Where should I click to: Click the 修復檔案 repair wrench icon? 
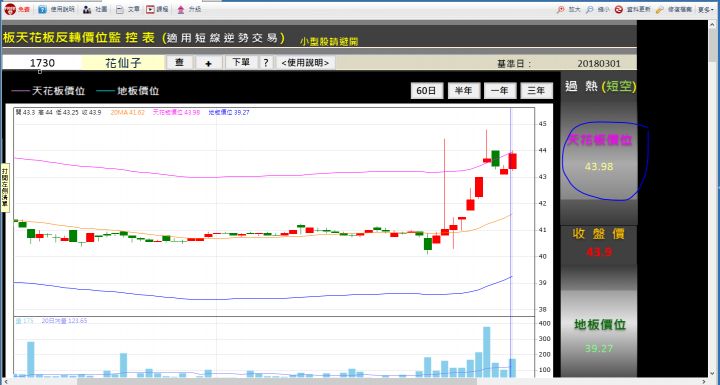pyautogui.click(x=660, y=10)
